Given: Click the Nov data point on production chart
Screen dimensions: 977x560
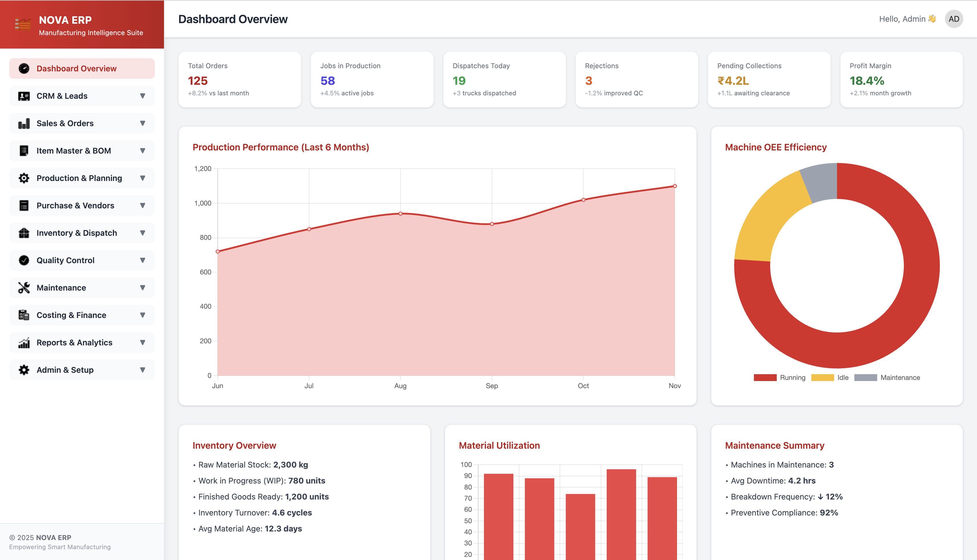Looking at the screenshot, I should (674, 186).
